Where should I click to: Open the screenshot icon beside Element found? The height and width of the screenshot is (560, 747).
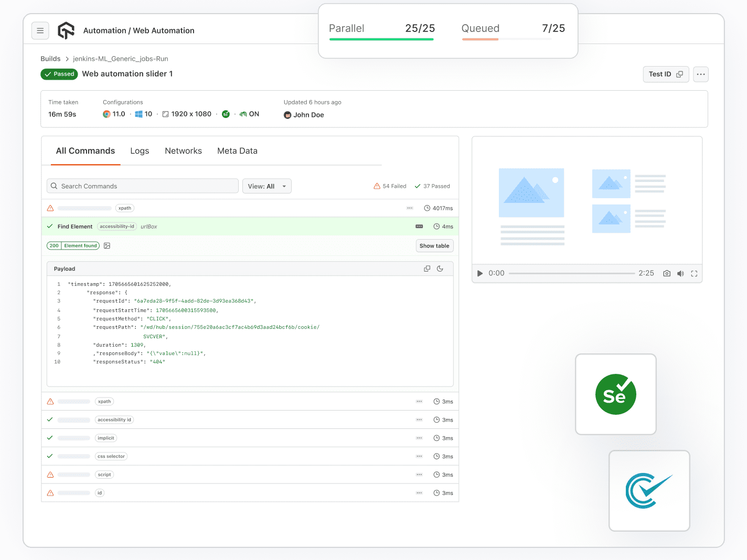click(x=107, y=245)
